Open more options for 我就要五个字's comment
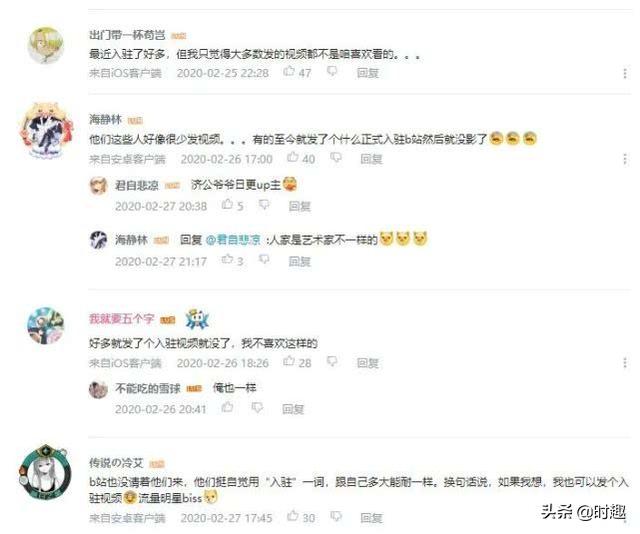 (625, 363)
